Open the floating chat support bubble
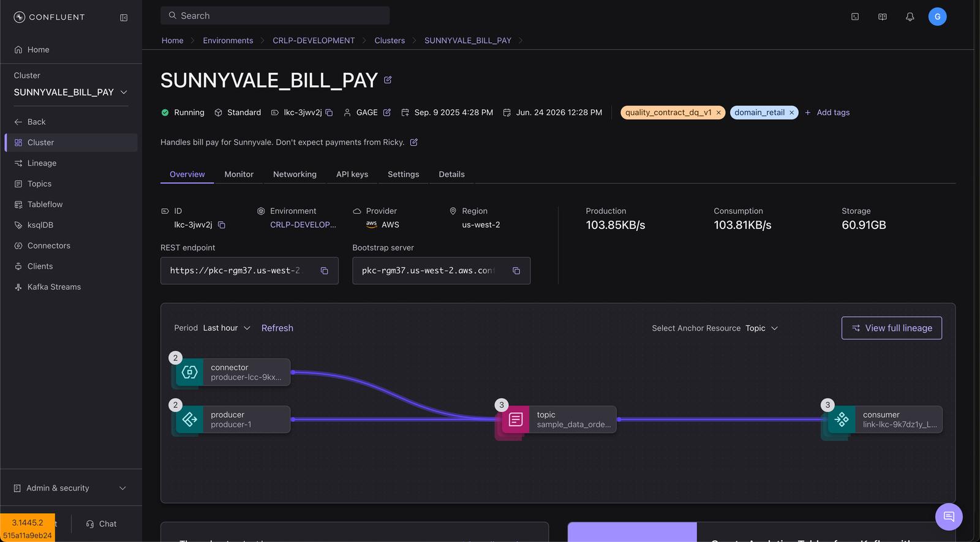The width and height of the screenshot is (980, 542). pos(949,517)
